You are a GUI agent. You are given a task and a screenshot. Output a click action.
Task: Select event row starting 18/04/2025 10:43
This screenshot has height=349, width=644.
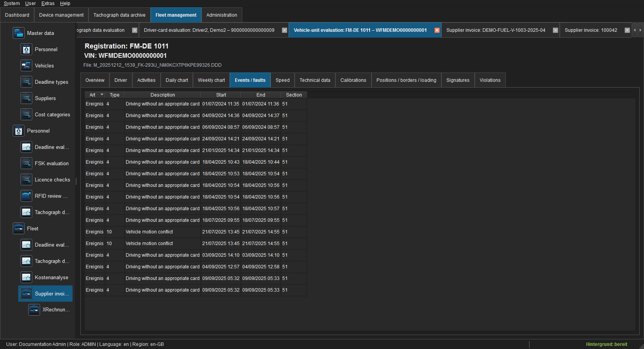(x=196, y=162)
